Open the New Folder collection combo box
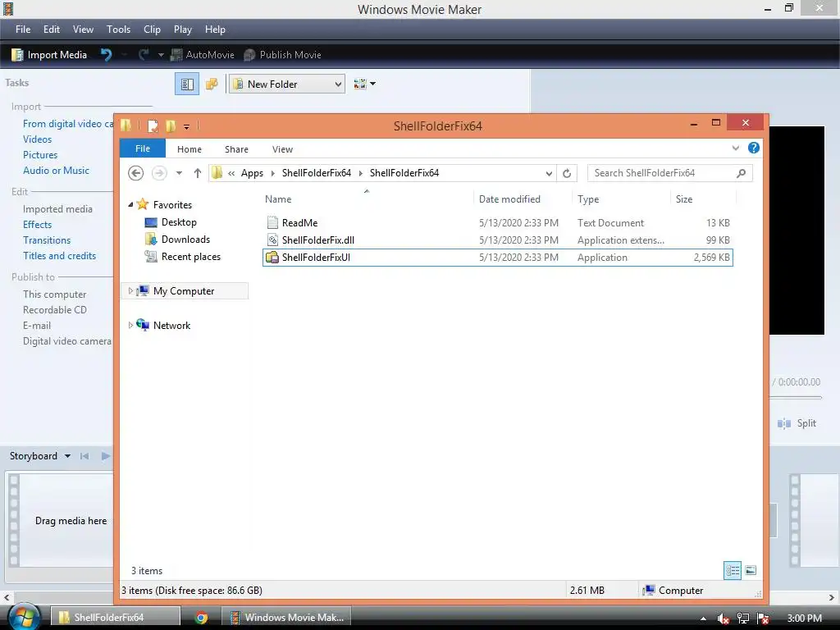 click(286, 84)
